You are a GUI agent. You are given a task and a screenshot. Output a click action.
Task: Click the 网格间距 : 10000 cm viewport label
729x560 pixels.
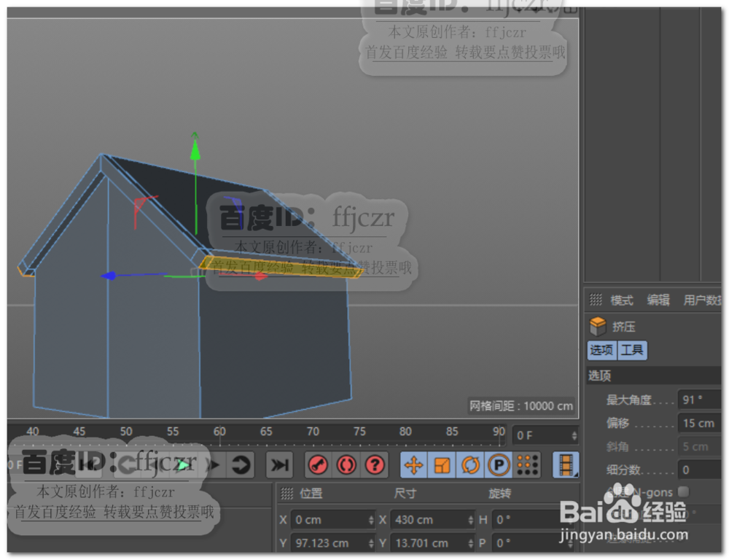[521, 406]
